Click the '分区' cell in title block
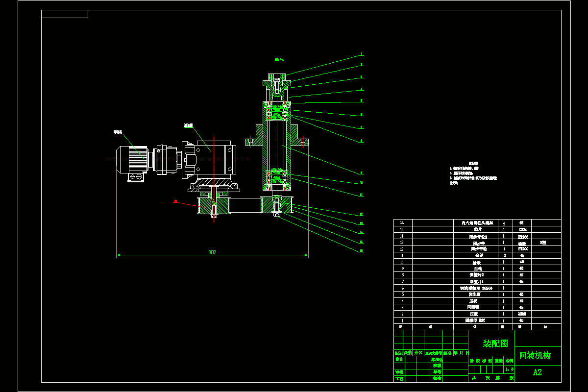The image size is (588, 392). [x=418, y=353]
